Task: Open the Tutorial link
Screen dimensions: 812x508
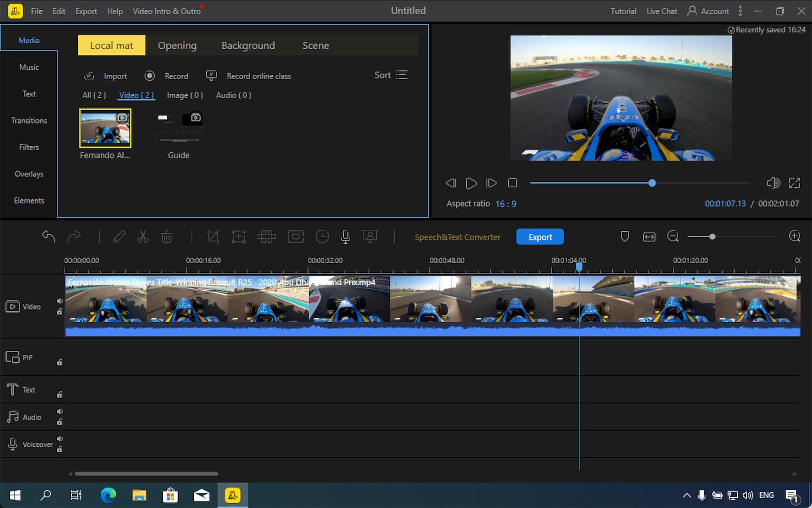Action: point(624,11)
